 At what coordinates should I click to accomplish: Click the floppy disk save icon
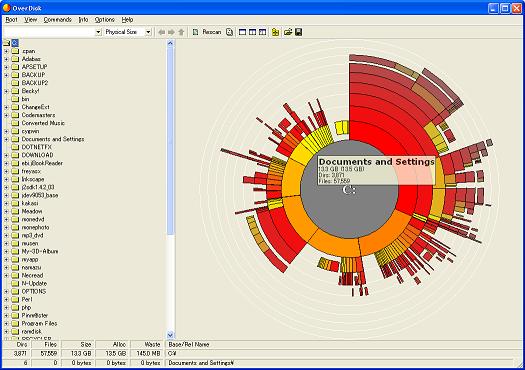(x=299, y=32)
